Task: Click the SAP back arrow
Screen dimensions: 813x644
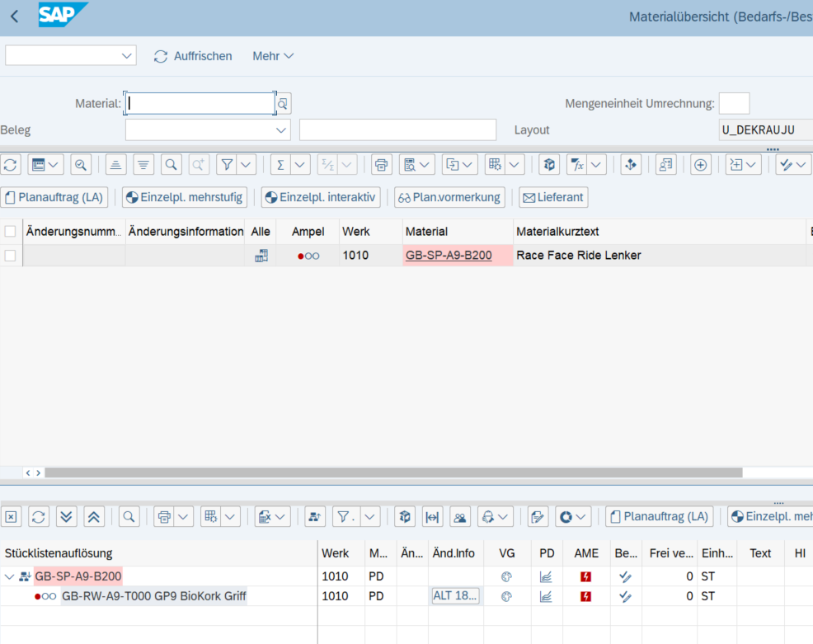Action: pyautogui.click(x=15, y=16)
